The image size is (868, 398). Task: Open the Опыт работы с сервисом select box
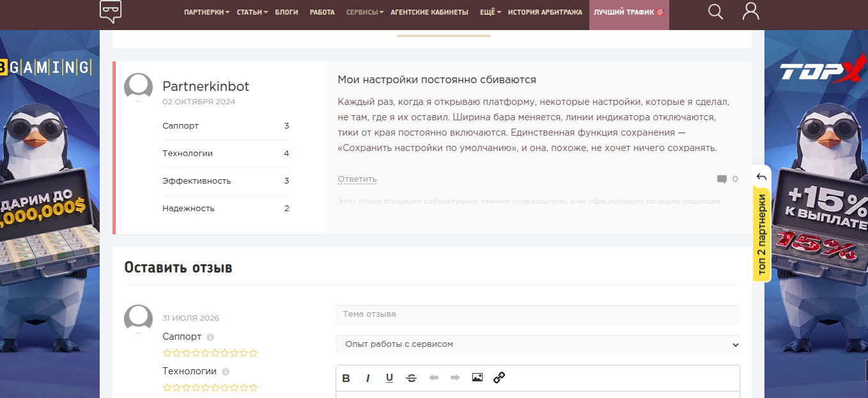(538, 344)
